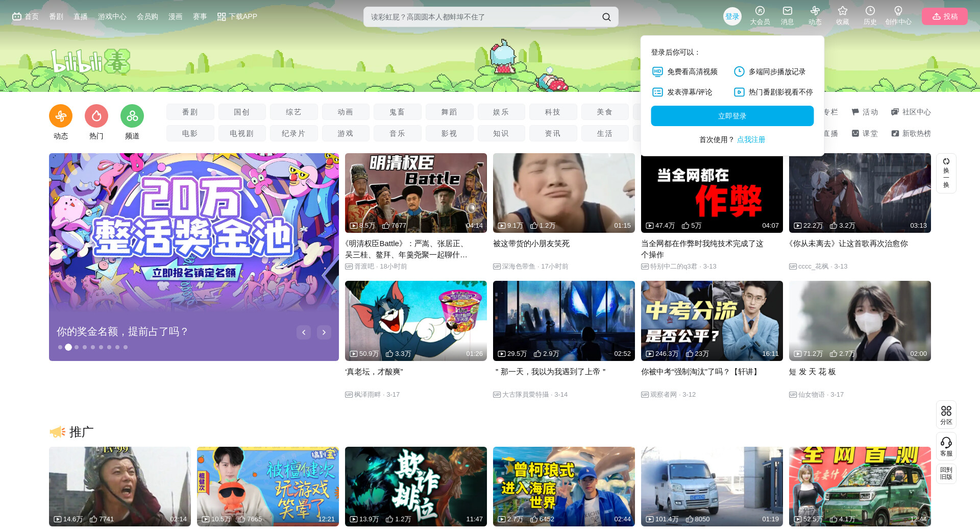Open uploader 枫泽雨畔 link
980x531 pixels.
[367, 395]
